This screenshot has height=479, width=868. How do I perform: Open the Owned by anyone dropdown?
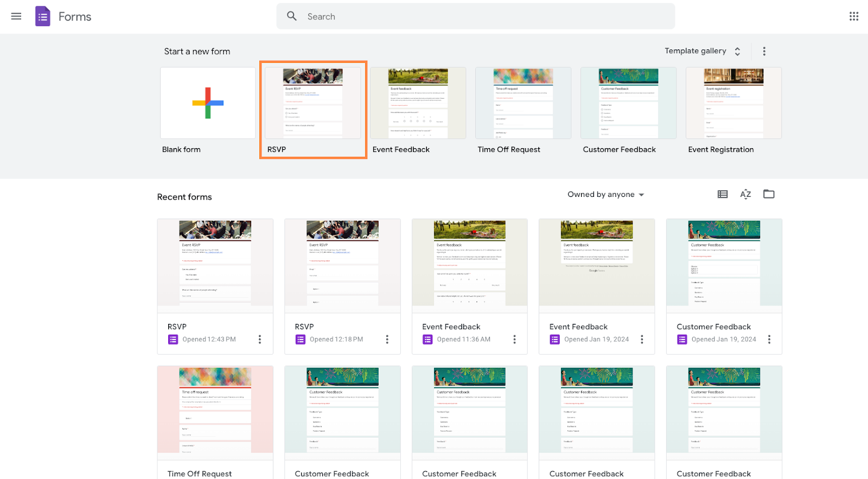(605, 195)
